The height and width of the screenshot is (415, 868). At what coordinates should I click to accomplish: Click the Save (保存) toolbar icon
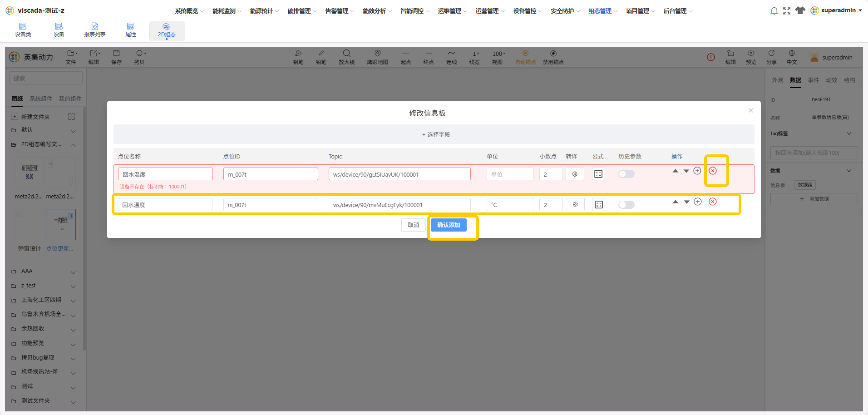tap(116, 57)
